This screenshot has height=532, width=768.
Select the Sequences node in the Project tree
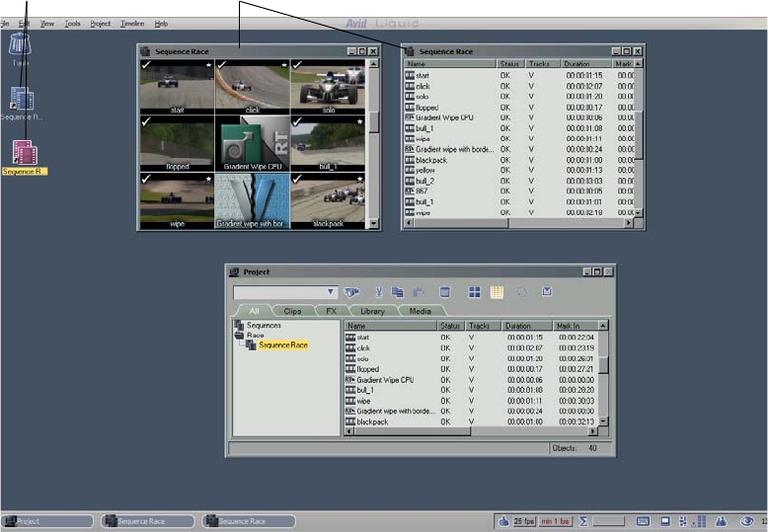point(263,325)
